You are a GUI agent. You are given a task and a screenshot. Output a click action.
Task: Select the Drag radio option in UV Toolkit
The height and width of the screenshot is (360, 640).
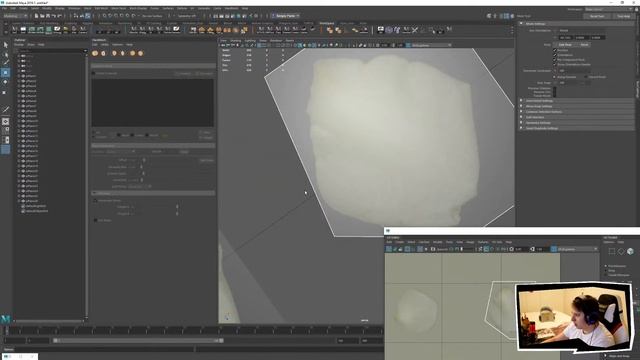(606, 271)
